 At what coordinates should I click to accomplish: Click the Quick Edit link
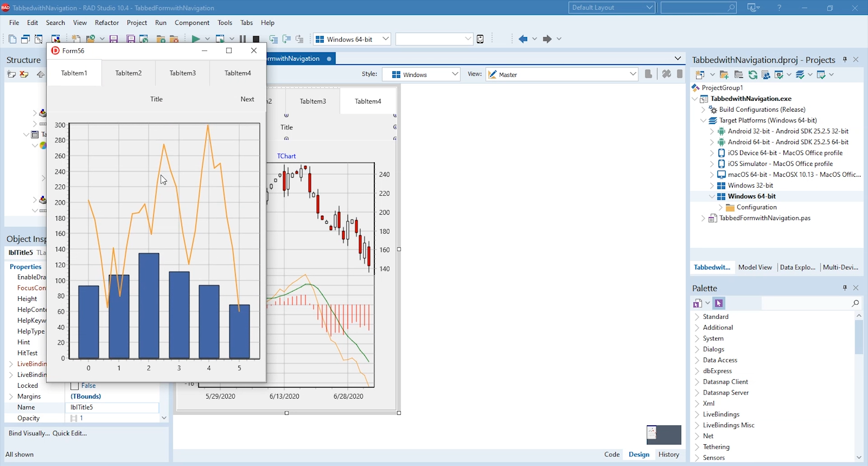click(70, 433)
